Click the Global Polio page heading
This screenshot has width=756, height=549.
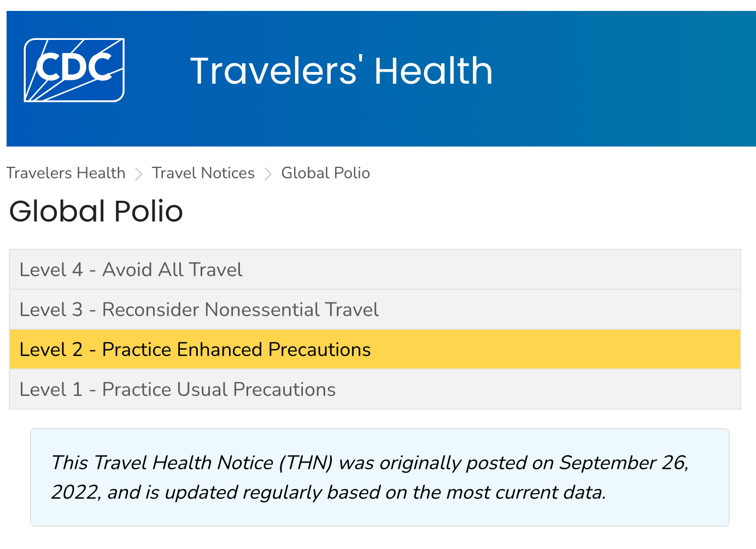pyautogui.click(x=96, y=212)
